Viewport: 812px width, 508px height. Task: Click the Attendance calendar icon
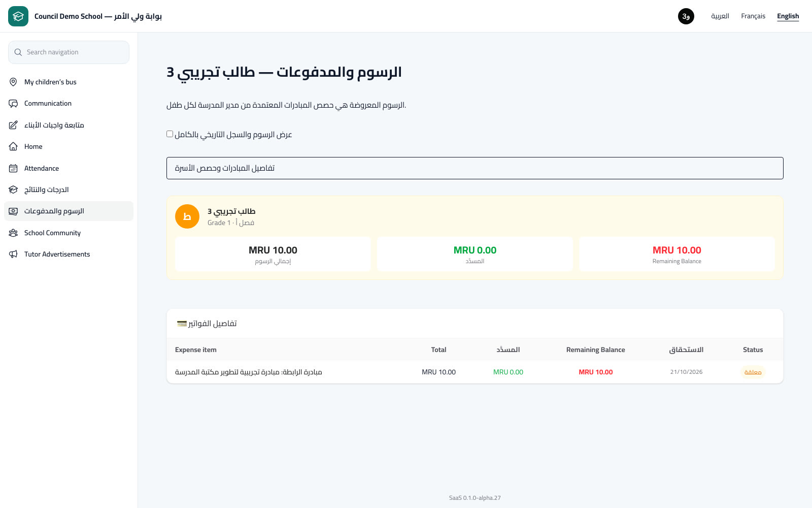point(13,168)
